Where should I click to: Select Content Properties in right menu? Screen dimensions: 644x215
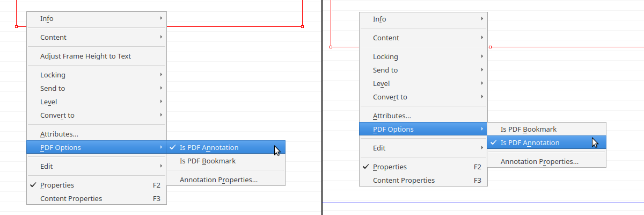pos(404,180)
